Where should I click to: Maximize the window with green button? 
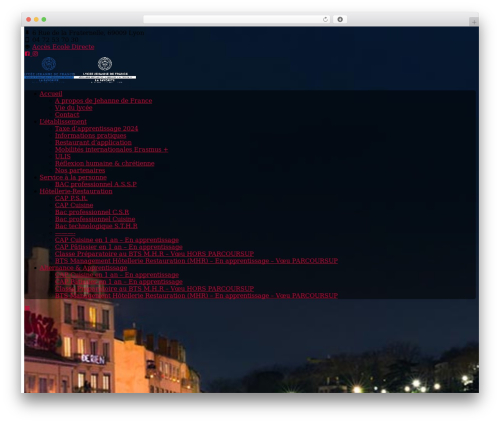click(44, 20)
